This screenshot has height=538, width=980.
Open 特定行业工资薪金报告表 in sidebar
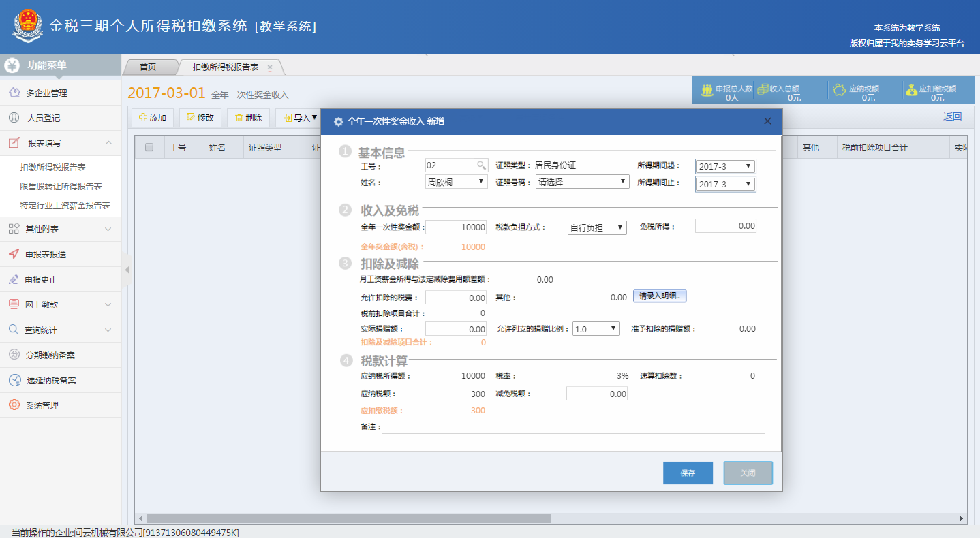[x=65, y=205]
